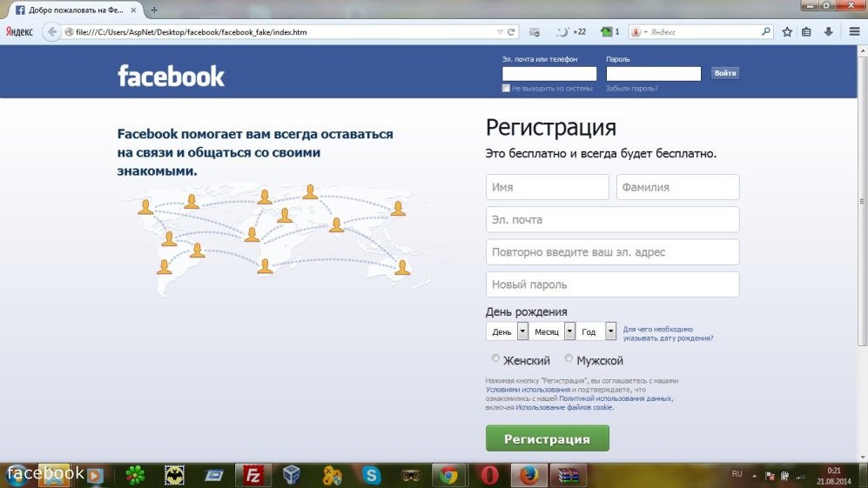Open WinRAR from the taskbar

[568, 475]
